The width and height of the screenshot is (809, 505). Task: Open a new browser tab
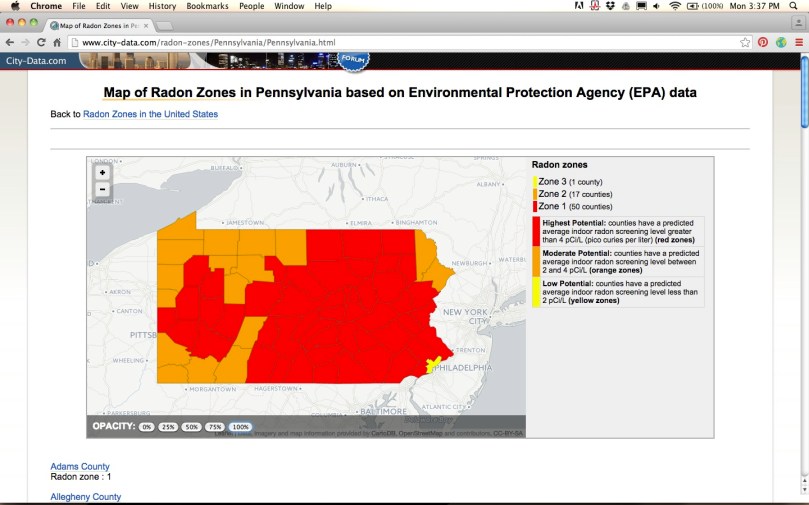pyautogui.click(x=164, y=26)
